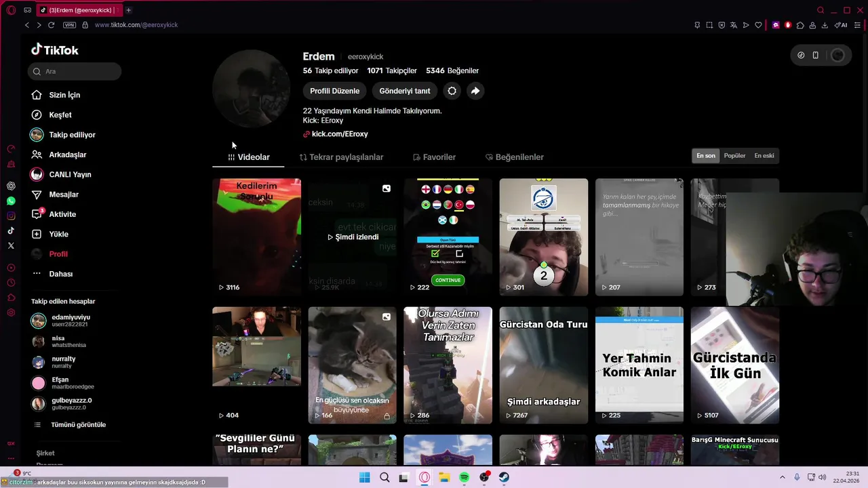Open X (Twitter) in Opera sidebar
The image size is (868, 488).
pos(11,245)
